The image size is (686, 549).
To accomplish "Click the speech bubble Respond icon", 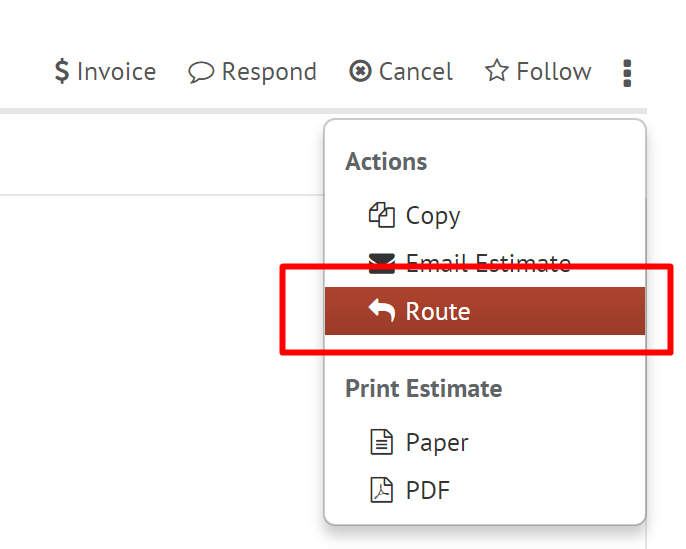I will (201, 72).
